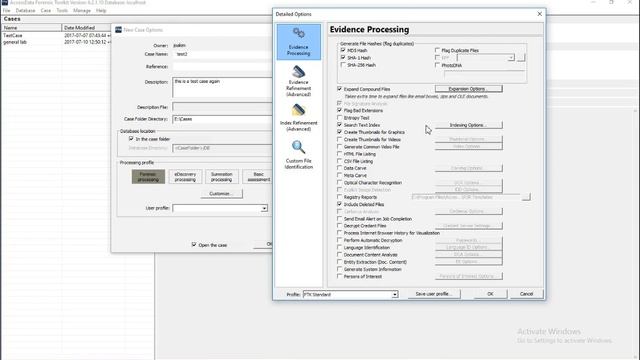The image size is (640, 360).
Task: Click Save user profile button
Action: pyautogui.click(x=433, y=294)
